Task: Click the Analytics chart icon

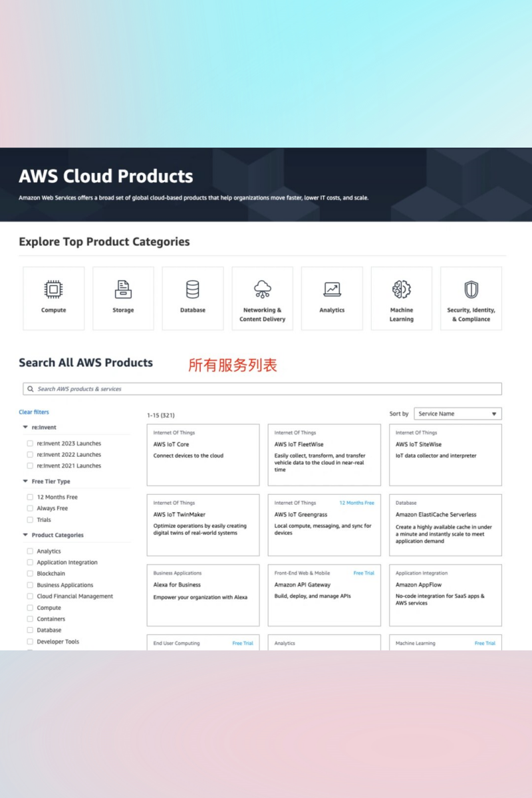Action: (x=332, y=289)
